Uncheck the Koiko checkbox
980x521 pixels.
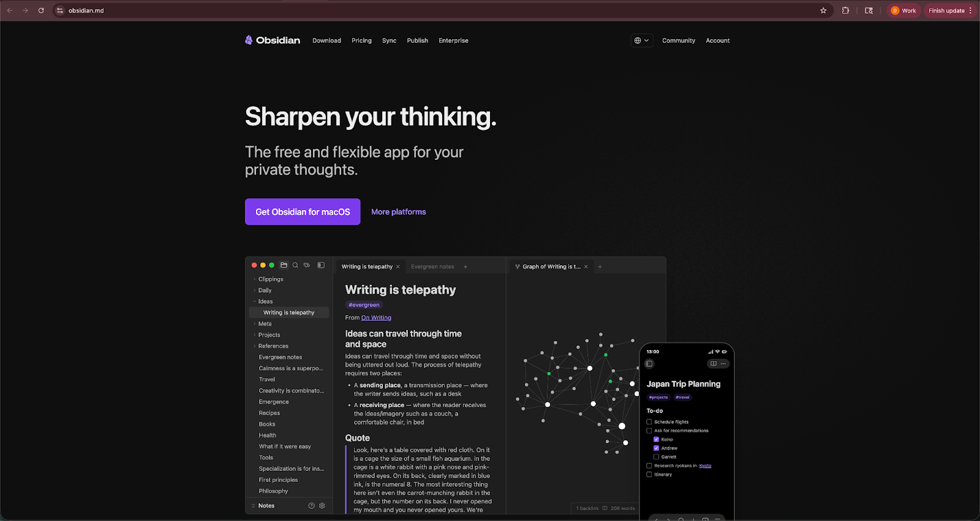point(657,440)
